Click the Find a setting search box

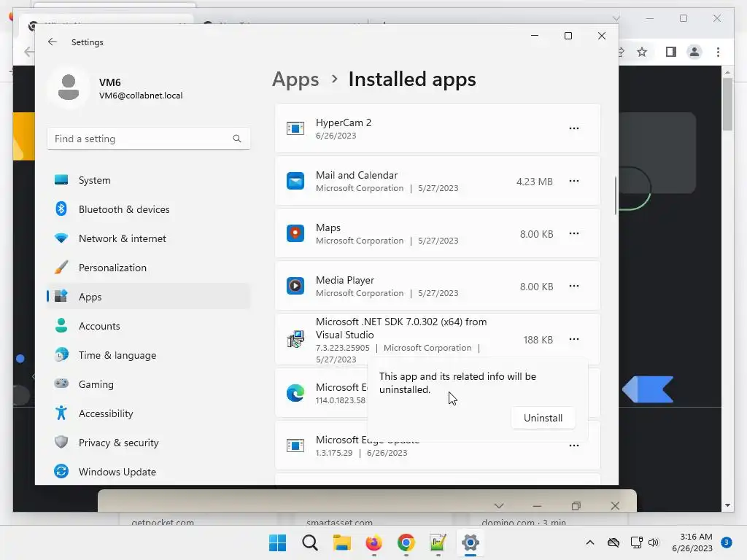coord(148,139)
